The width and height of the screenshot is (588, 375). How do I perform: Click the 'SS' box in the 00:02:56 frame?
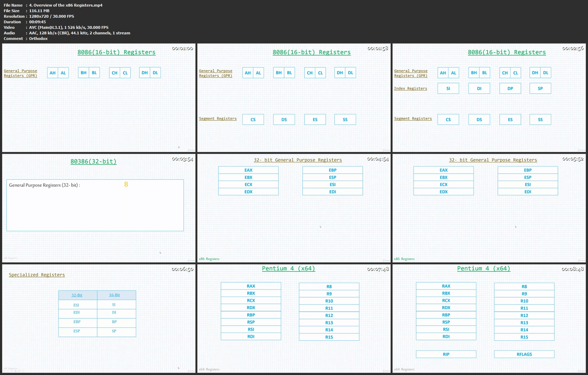pos(540,119)
